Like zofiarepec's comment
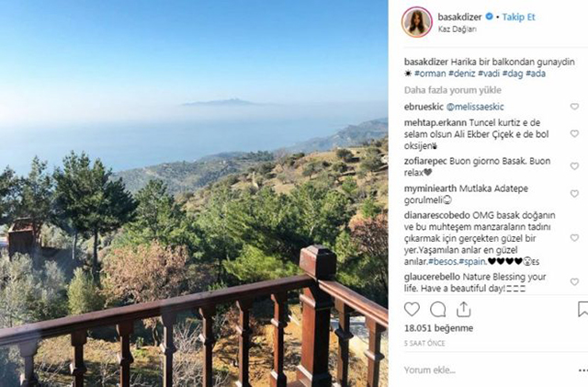588x387 pixels. point(574,165)
